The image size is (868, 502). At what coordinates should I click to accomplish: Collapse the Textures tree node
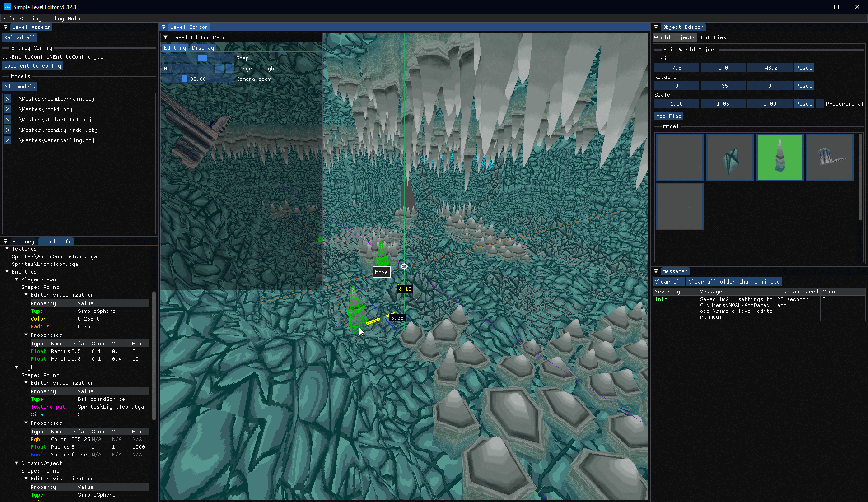point(7,249)
